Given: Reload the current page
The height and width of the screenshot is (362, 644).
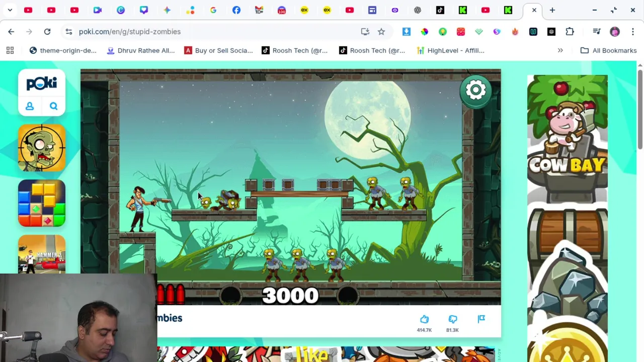Looking at the screenshot, I should tap(47, 32).
